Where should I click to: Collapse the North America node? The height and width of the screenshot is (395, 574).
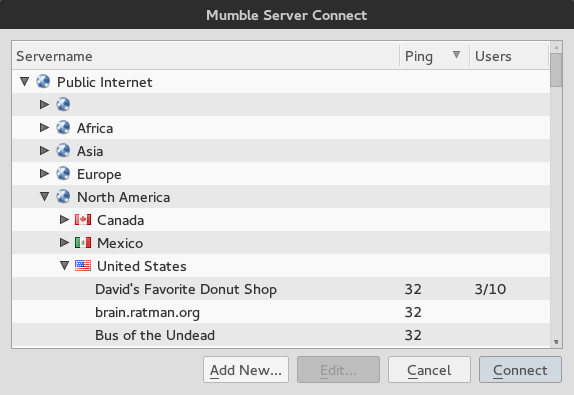(x=45, y=197)
